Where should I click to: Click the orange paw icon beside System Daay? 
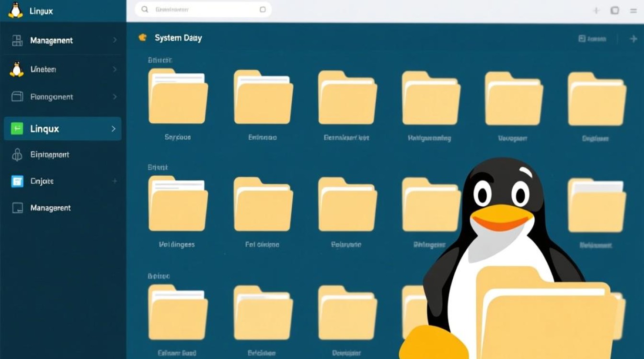pos(142,37)
